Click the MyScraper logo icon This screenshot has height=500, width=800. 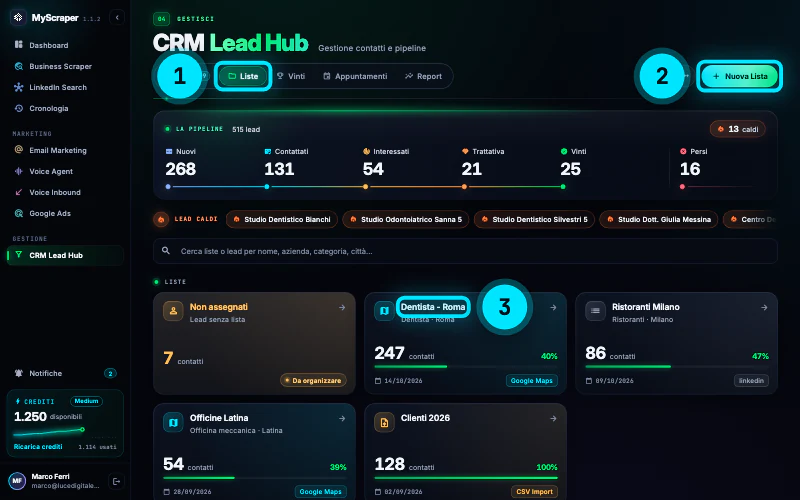[18, 17]
